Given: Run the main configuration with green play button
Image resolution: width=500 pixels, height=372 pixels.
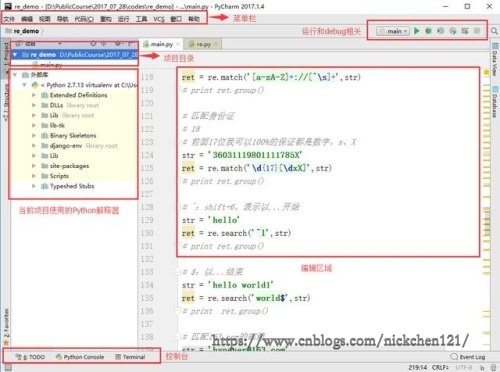Looking at the screenshot, I should pos(416,31).
